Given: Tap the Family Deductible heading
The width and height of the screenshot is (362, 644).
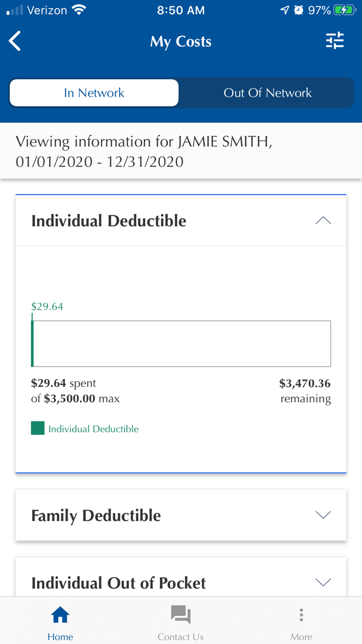Looking at the screenshot, I should pyautogui.click(x=96, y=516).
